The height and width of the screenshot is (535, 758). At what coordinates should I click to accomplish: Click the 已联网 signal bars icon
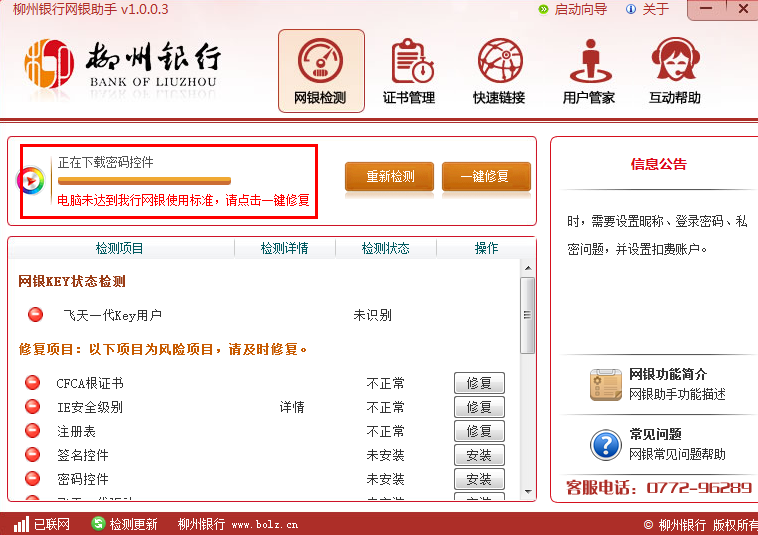point(21,524)
